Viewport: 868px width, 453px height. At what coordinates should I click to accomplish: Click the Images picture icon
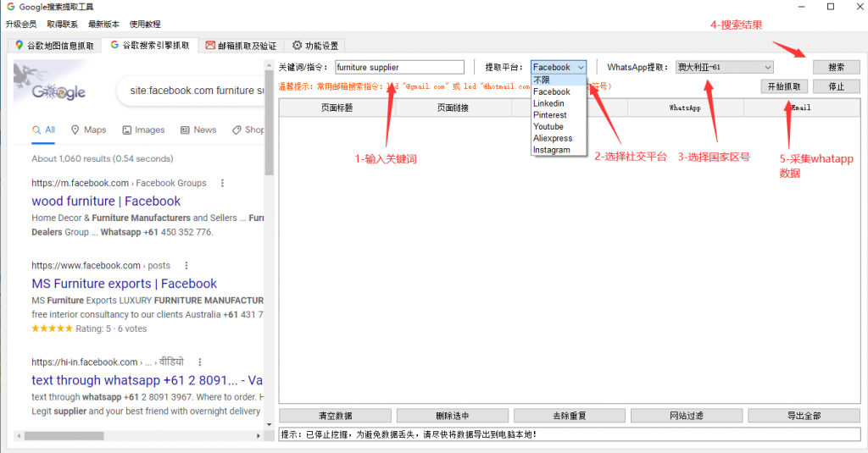(127, 130)
